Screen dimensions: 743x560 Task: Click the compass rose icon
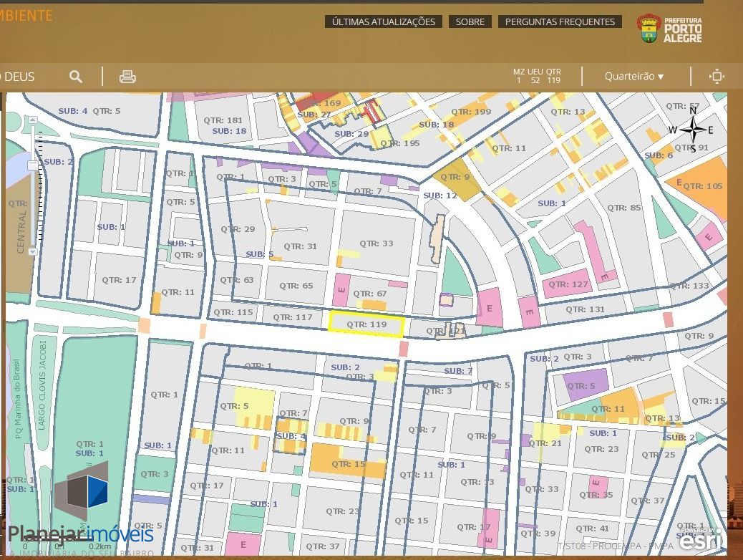(692, 130)
